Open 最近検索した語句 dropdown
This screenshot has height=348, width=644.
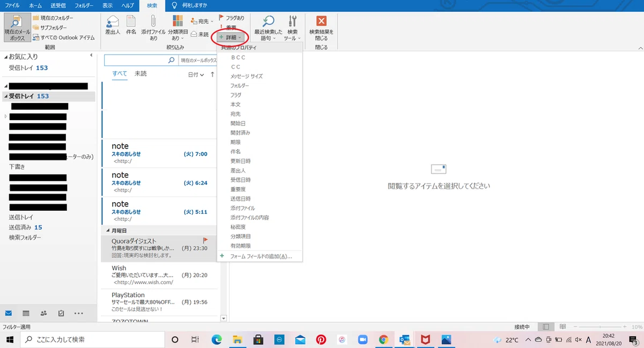(268, 28)
